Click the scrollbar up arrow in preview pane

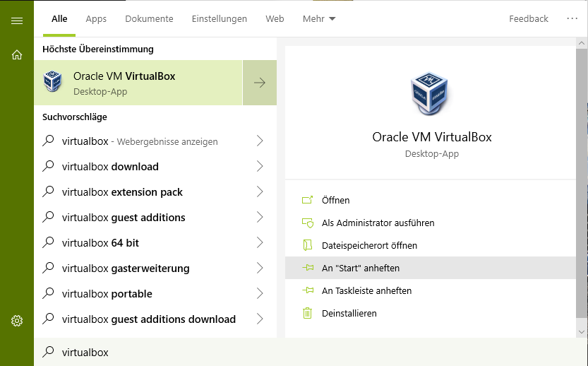(x=581, y=43)
